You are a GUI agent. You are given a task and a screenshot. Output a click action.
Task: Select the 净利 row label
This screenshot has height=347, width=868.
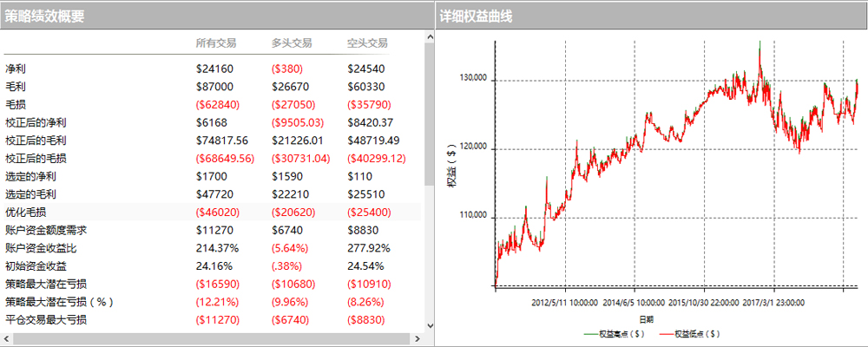click(15, 69)
